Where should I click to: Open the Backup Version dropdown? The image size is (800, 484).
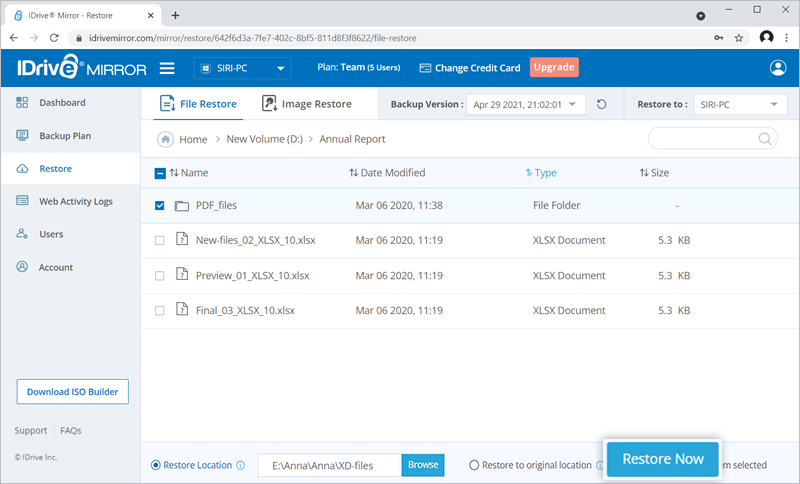526,105
